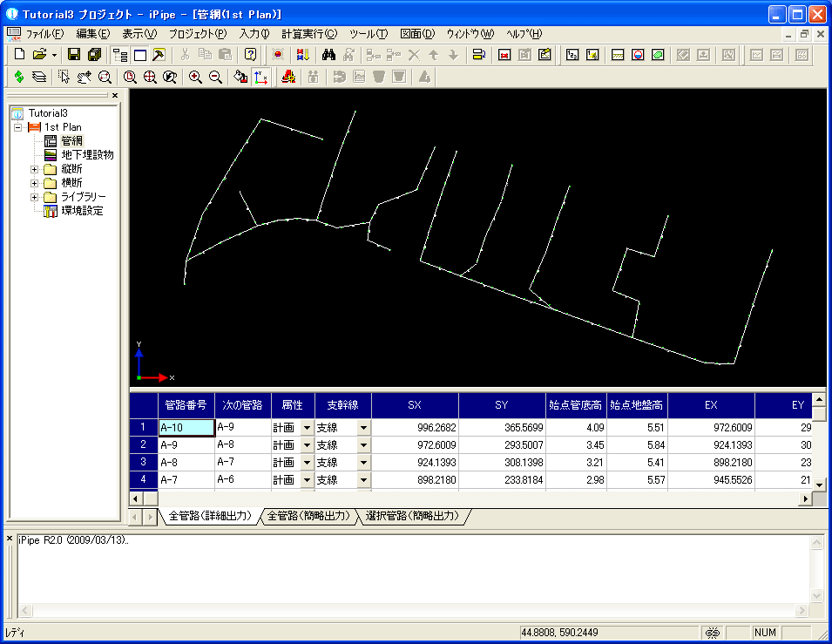Open 属性 dropdown in row A-10

(306, 428)
